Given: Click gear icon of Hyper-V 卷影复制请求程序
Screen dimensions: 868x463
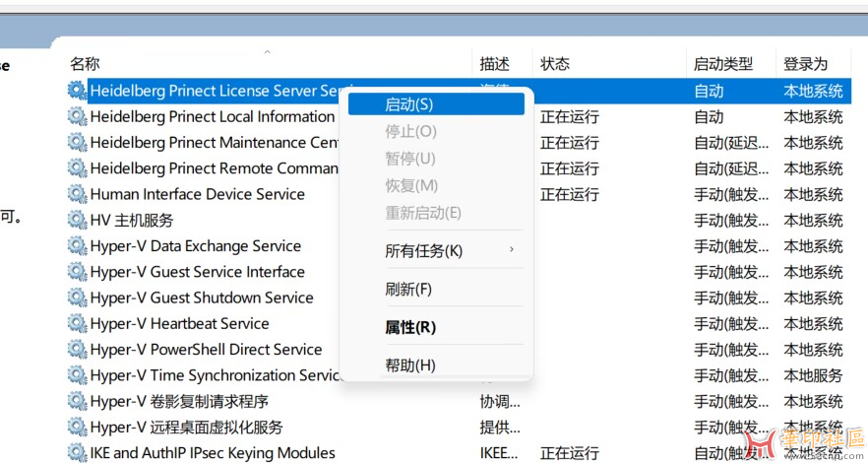Looking at the screenshot, I should [x=77, y=402].
